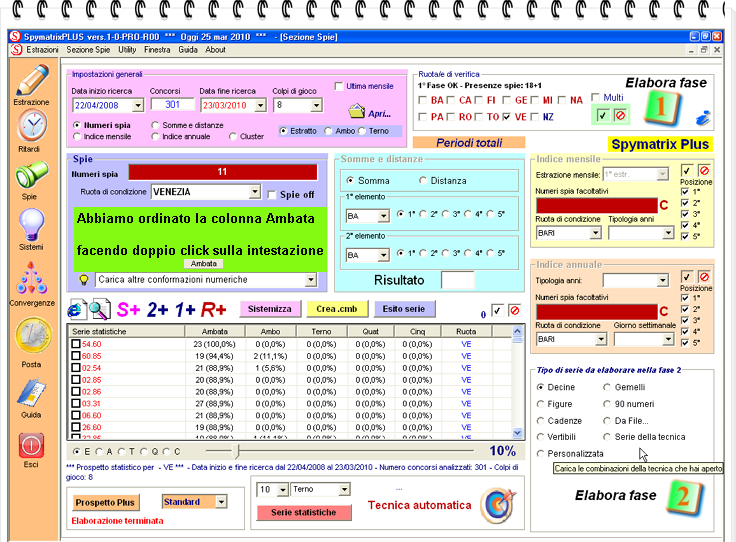Click forbidden icon in Indice annuale panel
Image resolution: width=736 pixels, height=542 pixels.
coord(704,277)
